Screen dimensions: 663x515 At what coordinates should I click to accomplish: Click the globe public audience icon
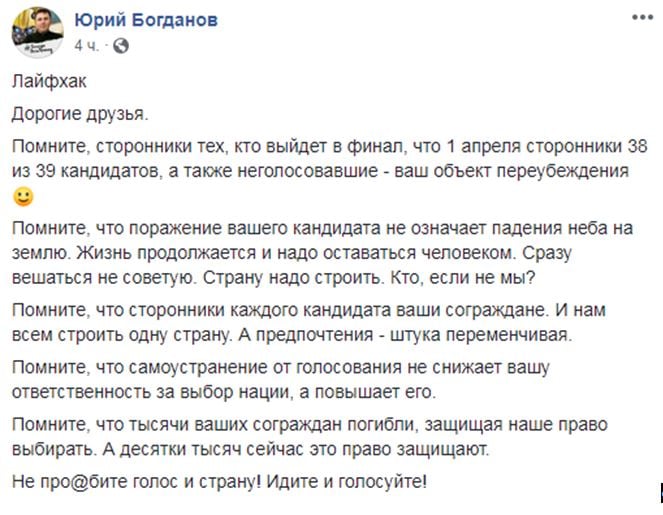pos(121,46)
